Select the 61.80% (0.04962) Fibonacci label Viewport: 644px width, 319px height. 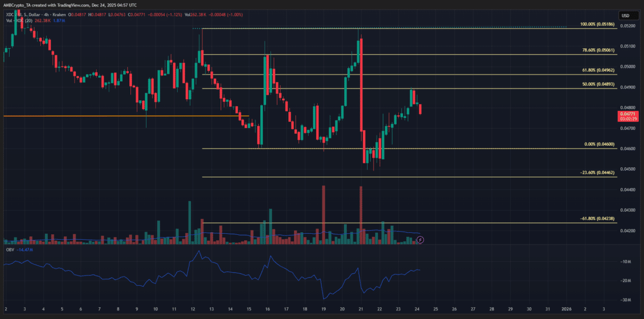click(x=599, y=70)
